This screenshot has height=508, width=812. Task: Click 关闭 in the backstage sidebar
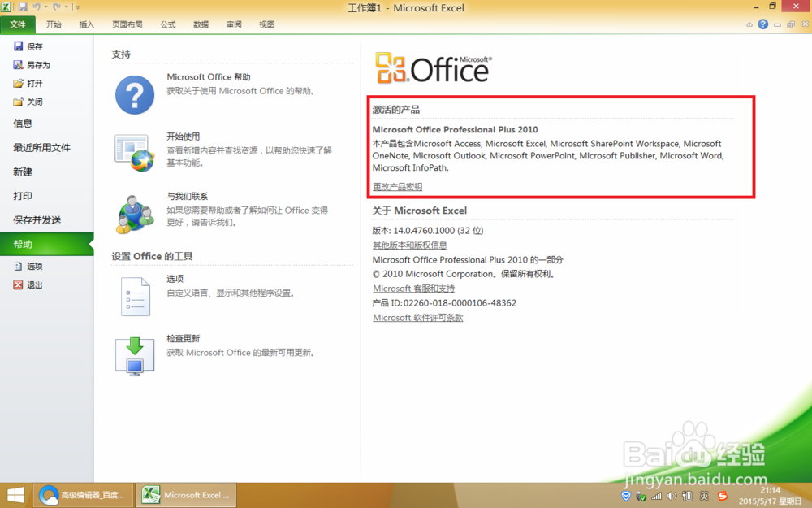coord(28,102)
